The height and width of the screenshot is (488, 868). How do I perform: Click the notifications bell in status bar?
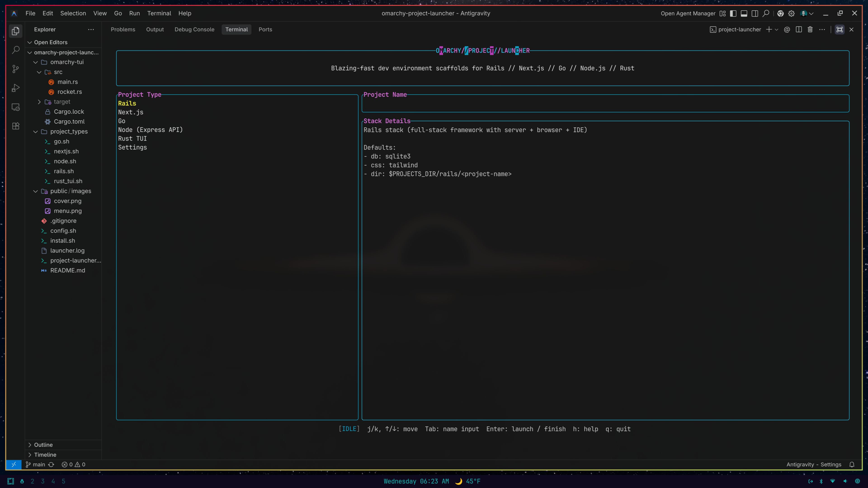[x=852, y=465]
